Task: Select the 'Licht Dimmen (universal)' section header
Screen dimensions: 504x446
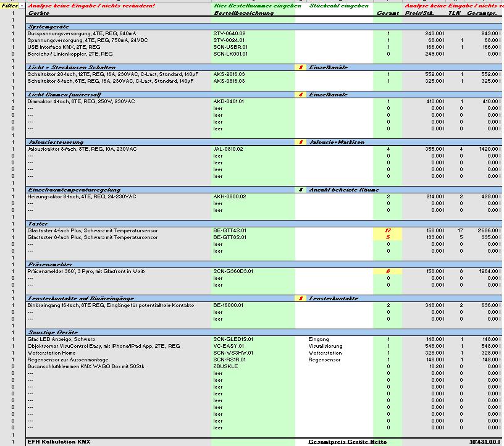Action: point(65,95)
